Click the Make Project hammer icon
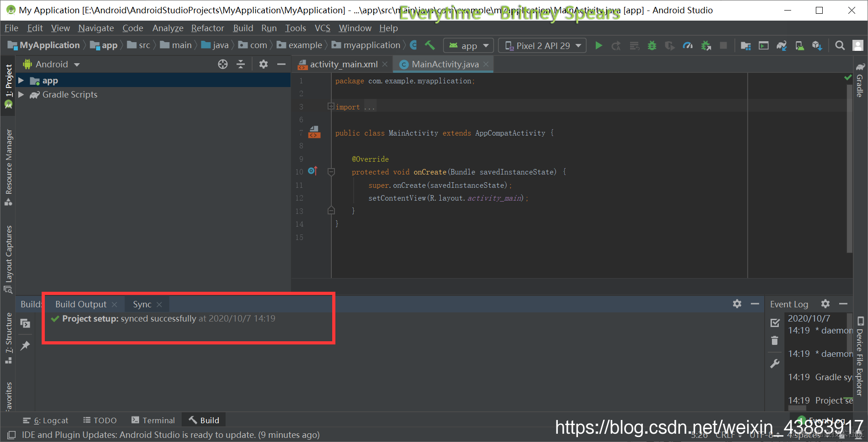Image resolution: width=868 pixels, height=442 pixels. coord(430,45)
